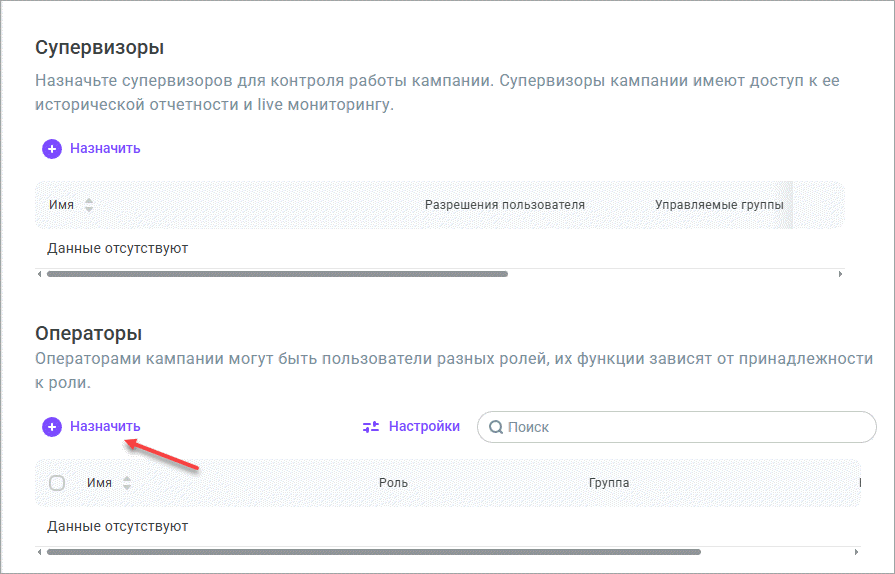
Task: Click the Назначить link under Операторы
Action: 105,427
